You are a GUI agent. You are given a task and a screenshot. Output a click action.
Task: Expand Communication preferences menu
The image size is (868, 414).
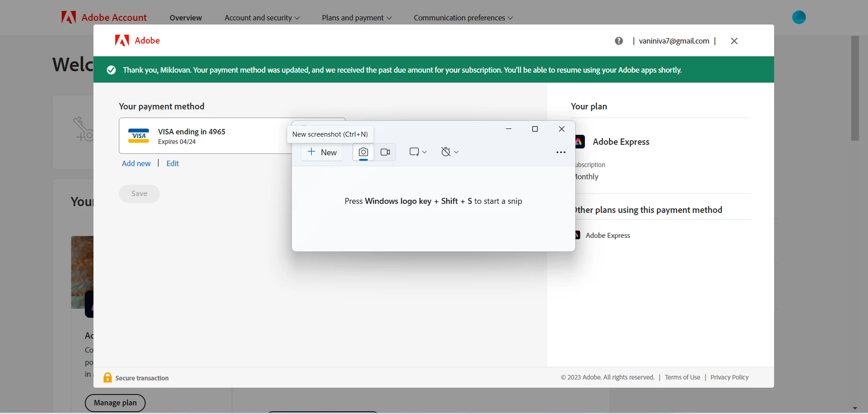coord(463,18)
